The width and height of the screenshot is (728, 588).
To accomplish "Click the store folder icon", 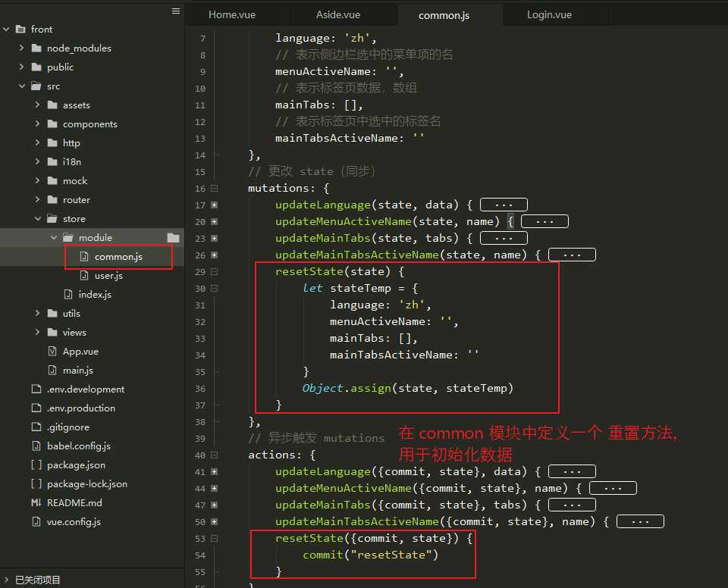I will point(52,218).
